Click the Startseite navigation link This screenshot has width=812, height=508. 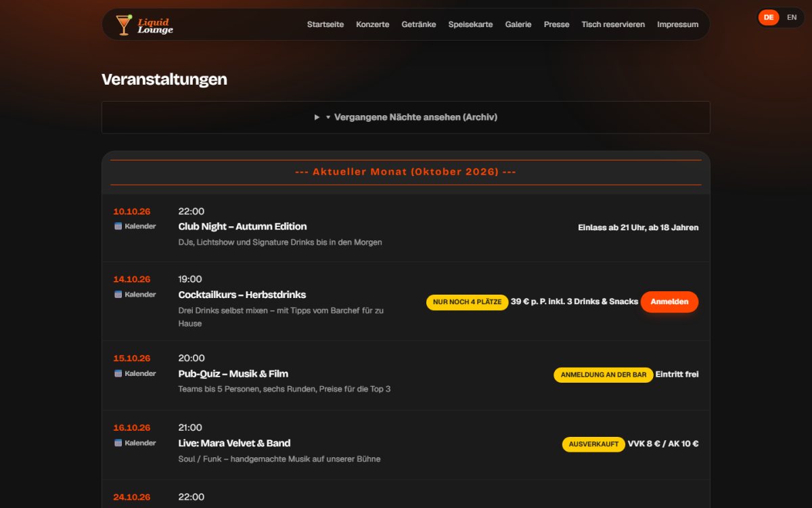(325, 24)
